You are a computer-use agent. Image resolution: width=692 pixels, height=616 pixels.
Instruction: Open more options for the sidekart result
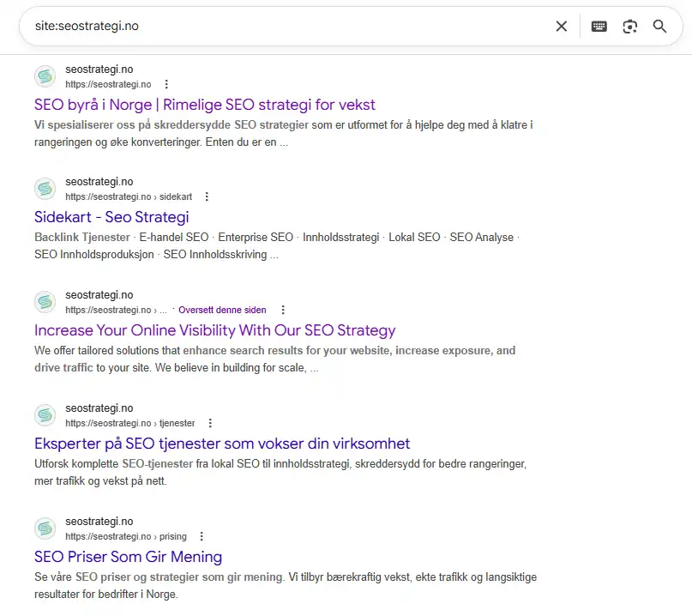coord(207,196)
